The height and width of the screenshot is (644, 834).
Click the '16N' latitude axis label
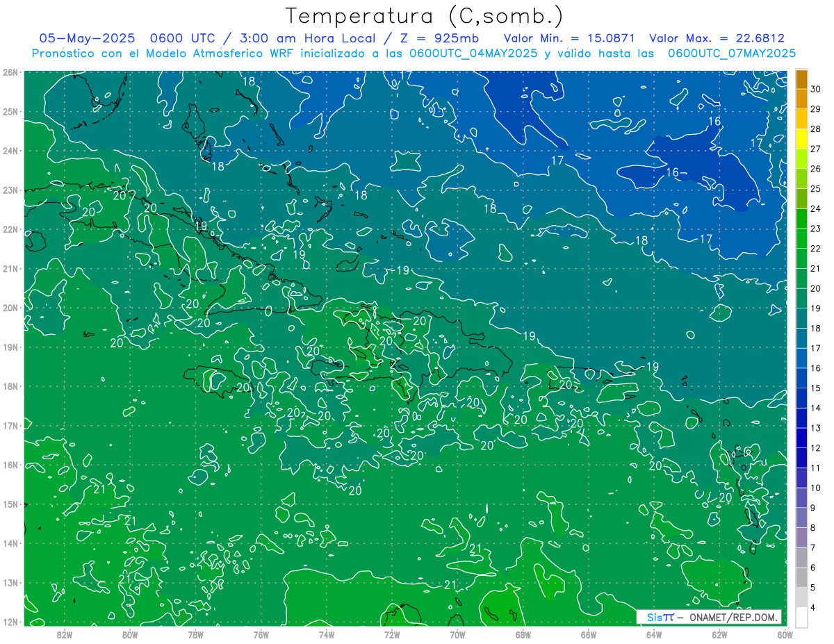(x=10, y=465)
